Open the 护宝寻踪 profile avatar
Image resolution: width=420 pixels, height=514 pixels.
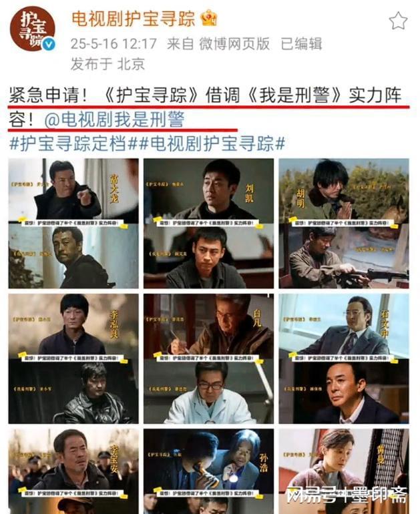coord(33,29)
